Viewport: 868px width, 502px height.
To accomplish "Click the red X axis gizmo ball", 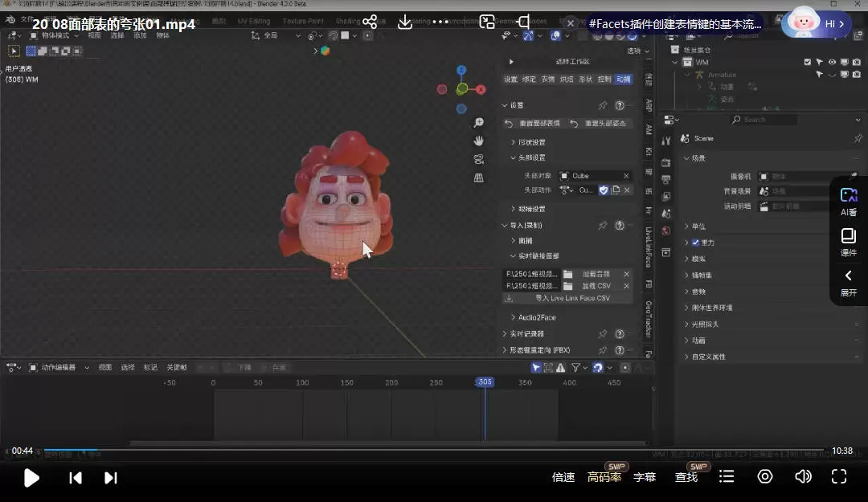I will [x=481, y=89].
